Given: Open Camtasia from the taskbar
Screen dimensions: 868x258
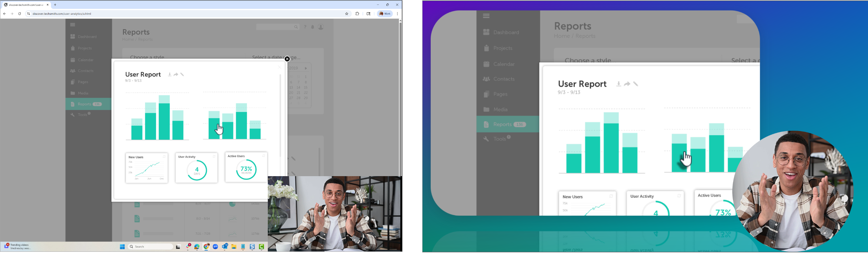Looking at the screenshot, I should [262, 247].
